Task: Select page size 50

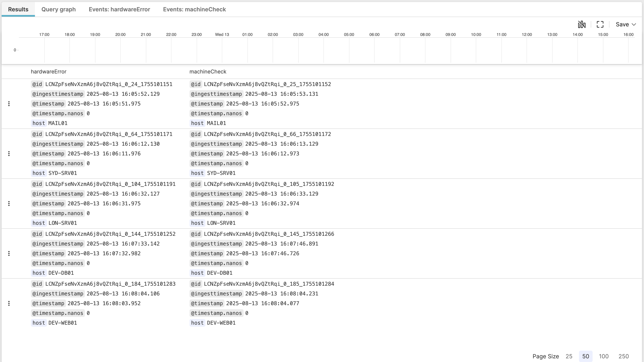Action: click(585, 356)
